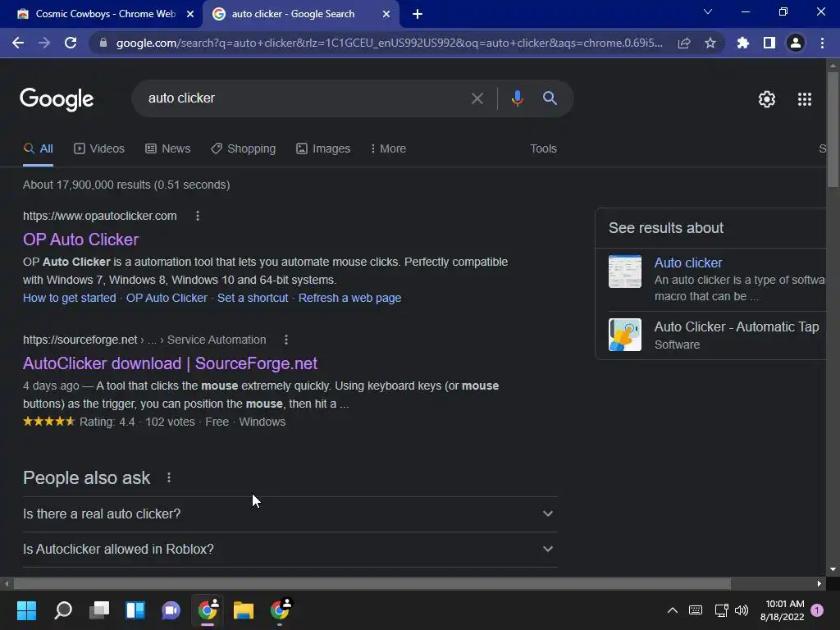The width and height of the screenshot is (840, 630).
Task: Open Auto clicker knowledge panel link
Action: click(x=688, y=263)
